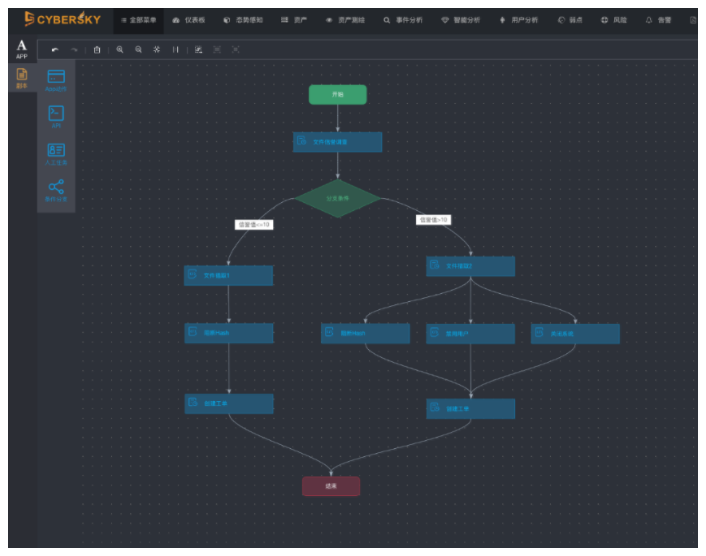Click the 信誉值<=10 branch label
Image resolution: width=706 pixels, height=556 pixels.
pyautogui.click(x=253, y=225)
